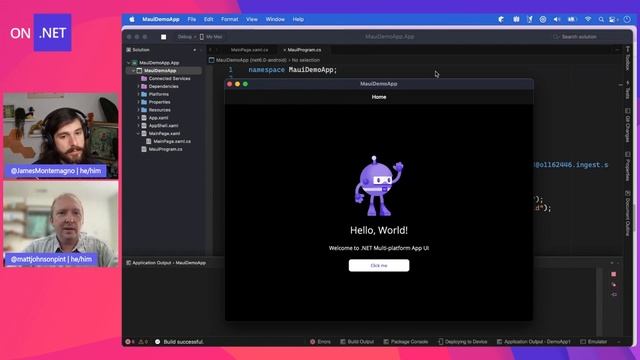Click the Resources folder icon

tap(144, 110)
